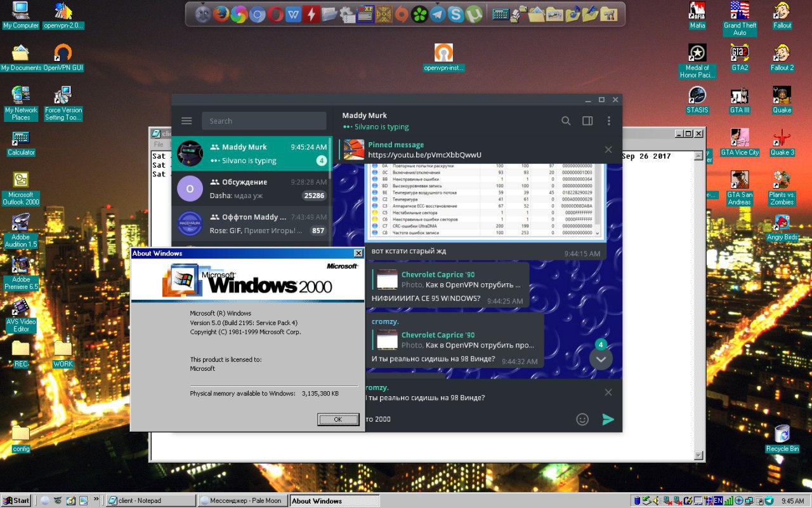Launch Origin from the top dock
The width and height of the screenshot is (812, 508).
(402, 13)
